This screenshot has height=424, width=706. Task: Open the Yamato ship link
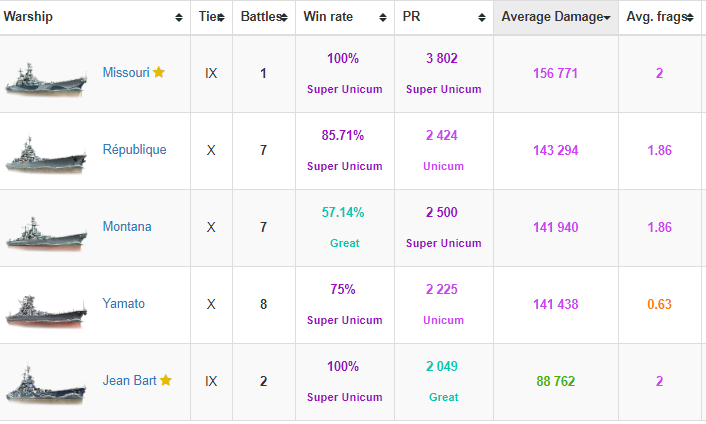pyautogui.click(x=124, y=303)
